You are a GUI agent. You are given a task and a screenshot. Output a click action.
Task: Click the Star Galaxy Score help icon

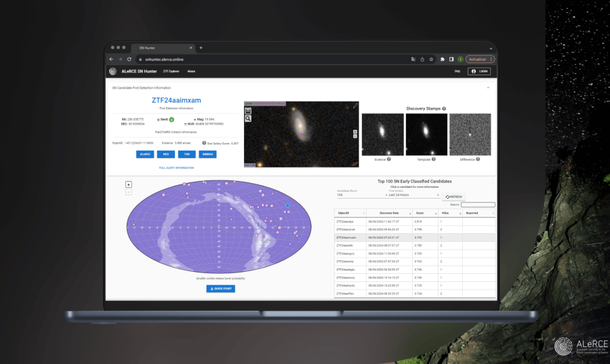coord(204,143)
